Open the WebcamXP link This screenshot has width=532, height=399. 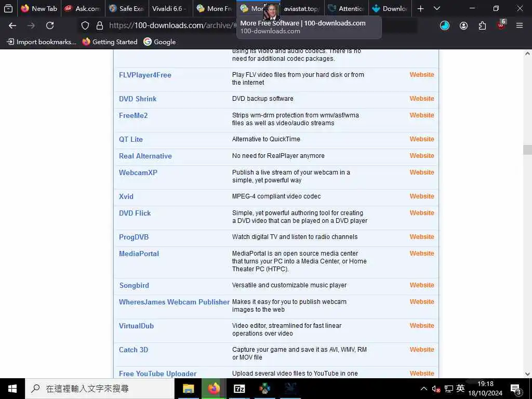(x=138, y=172)
